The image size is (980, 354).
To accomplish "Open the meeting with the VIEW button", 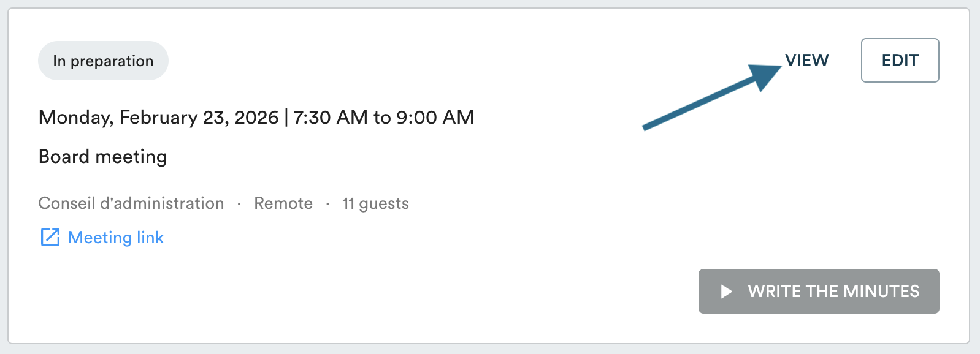I will pos(806,61).
